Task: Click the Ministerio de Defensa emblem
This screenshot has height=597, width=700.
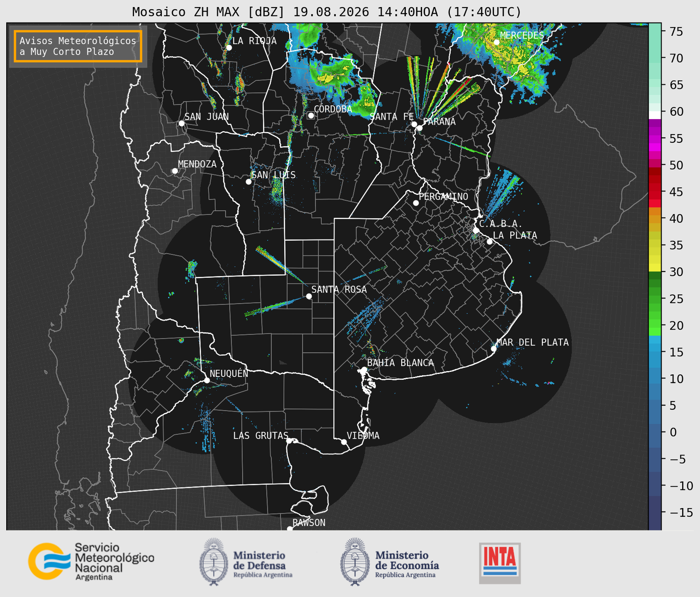Action: (x=214, y=562)
